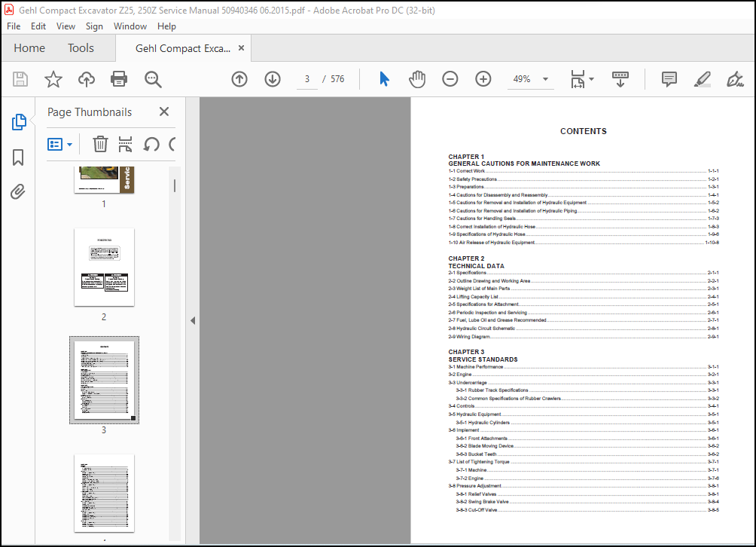The height and width of the screenshot is (547, 756).
Task: Select page 3 thumbnail
Action: coord(104,380)
